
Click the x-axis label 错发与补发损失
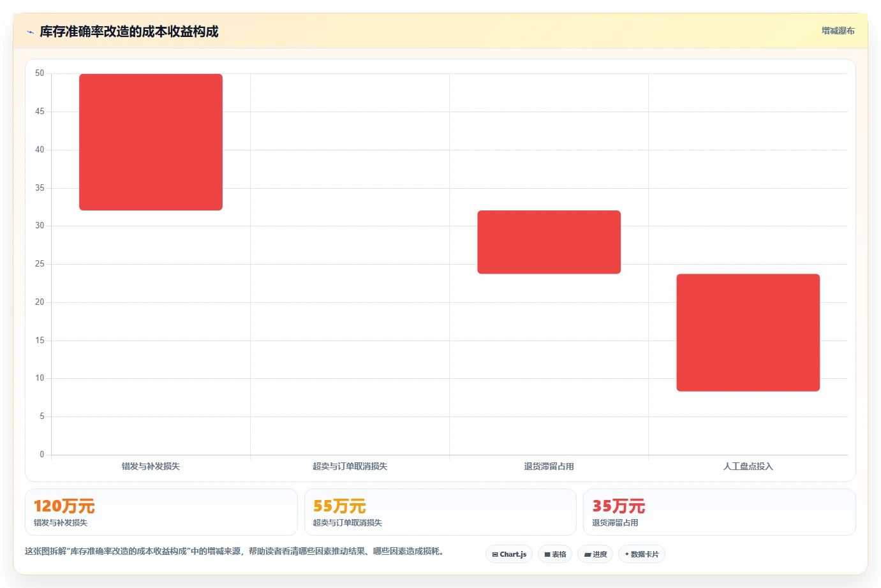[x=151, y=466]
